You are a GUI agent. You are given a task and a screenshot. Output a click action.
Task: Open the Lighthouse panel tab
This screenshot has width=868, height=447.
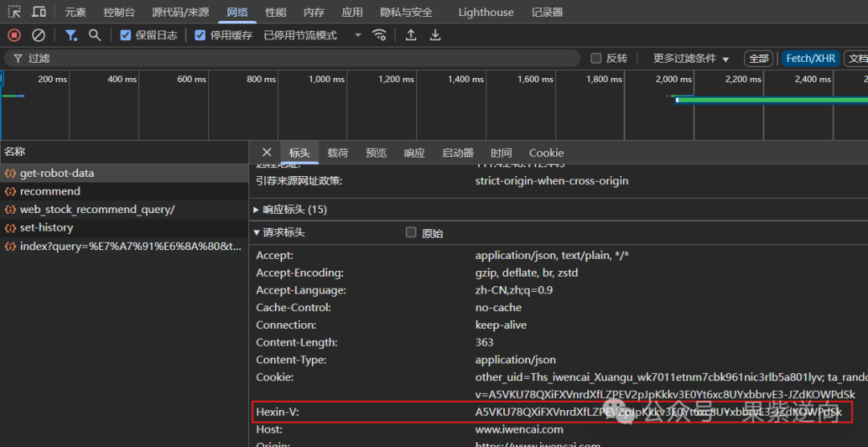(x=485, y=12)
